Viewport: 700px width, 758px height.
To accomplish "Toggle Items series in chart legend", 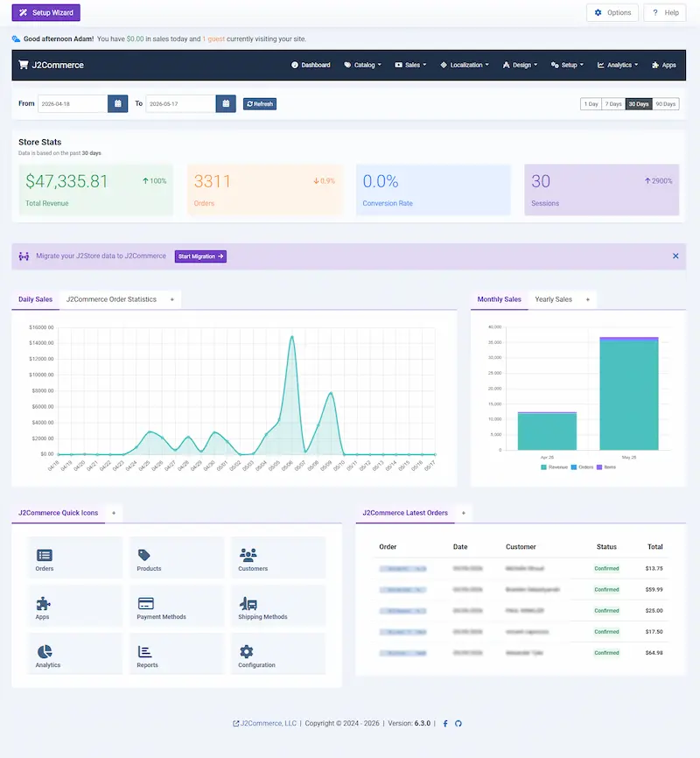I will [x=606, y=467].
